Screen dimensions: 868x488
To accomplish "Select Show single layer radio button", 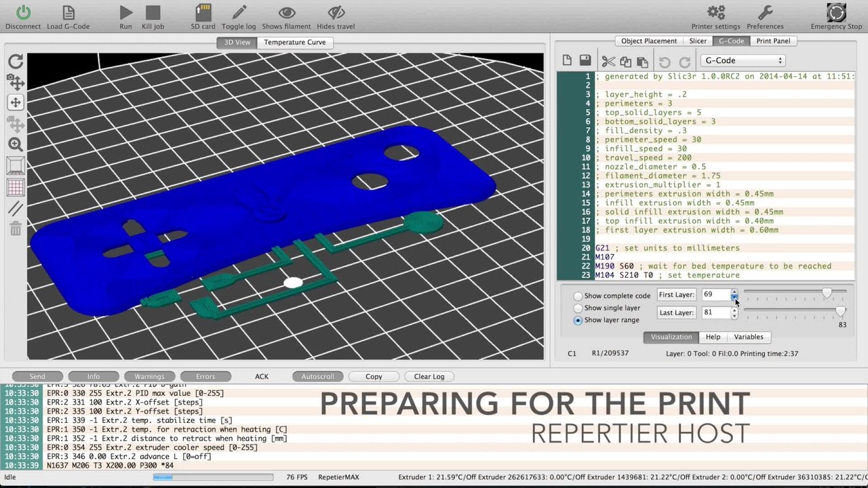I will pyautogui.click(x=578, y=308).
